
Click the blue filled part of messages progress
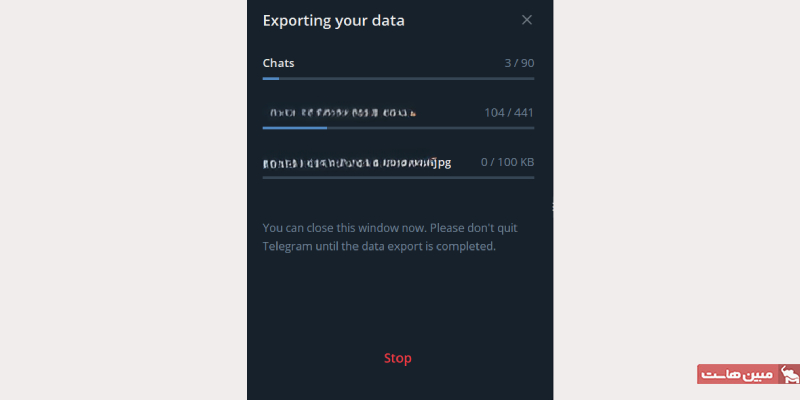point(295,128)
